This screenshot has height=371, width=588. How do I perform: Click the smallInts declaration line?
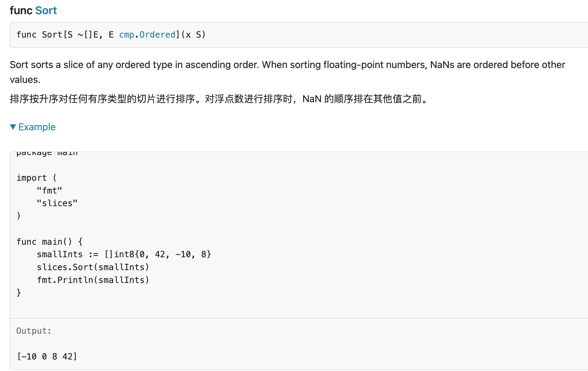(124, 254)
